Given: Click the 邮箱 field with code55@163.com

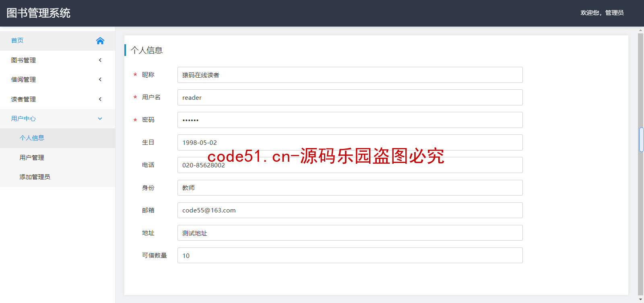Looking at the screenshot, I should coord(350,210).
